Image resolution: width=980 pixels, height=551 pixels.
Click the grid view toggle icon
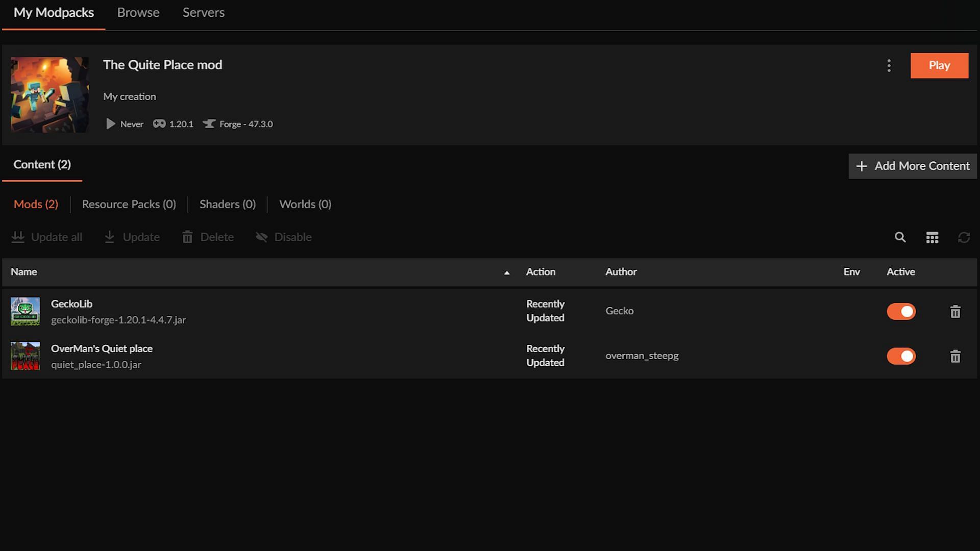coord(932,237)
